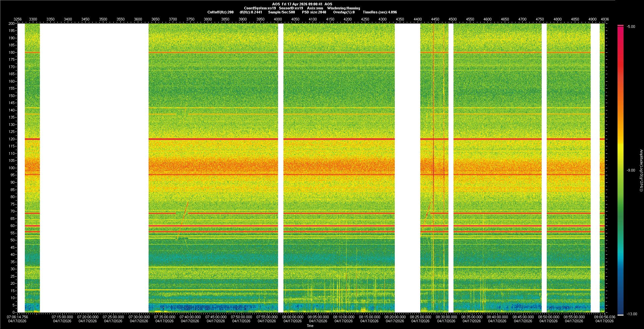This screenshot has height=329, width=644.
Task: Click the 08:30:00.000 time axis tick label
Action: click(446, 317)
